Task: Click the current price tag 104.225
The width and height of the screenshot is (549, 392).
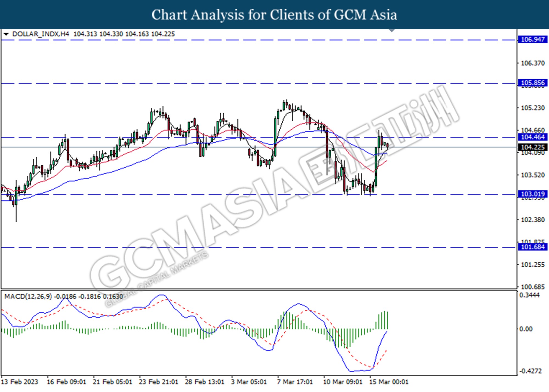Action: pos(532,147)
